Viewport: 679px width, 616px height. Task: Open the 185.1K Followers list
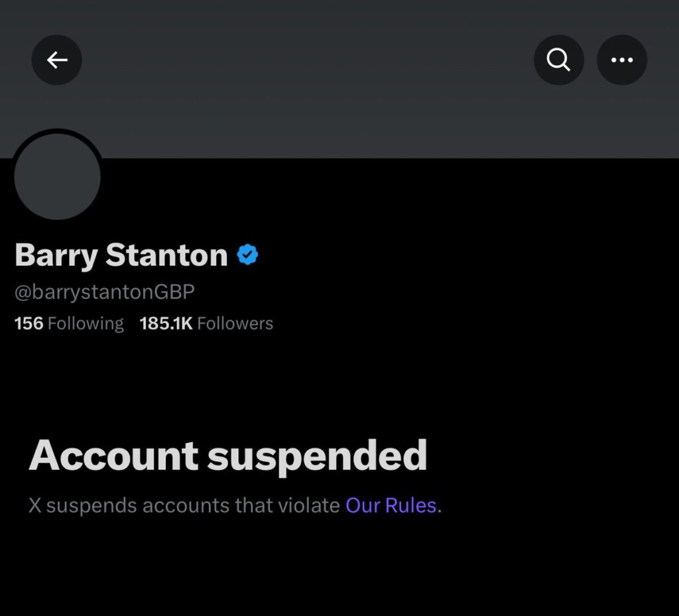point(206,324)
